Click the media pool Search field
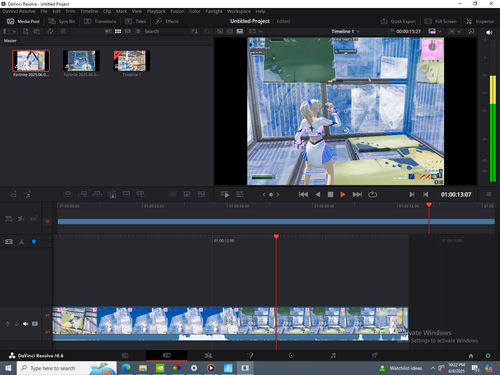The height and width of the screenshot is (375, 500). [166, 31]
